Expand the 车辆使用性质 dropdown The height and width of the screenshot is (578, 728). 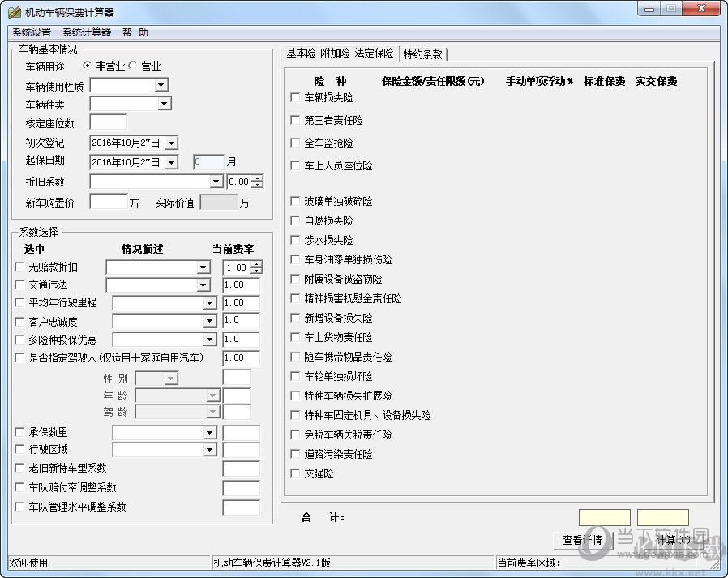point(161,85)
